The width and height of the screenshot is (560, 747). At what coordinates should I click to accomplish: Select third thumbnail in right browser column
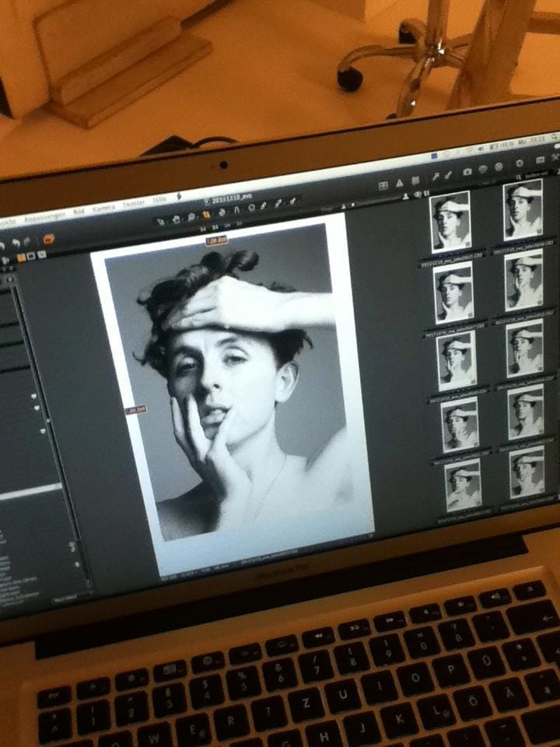[525, 349]
